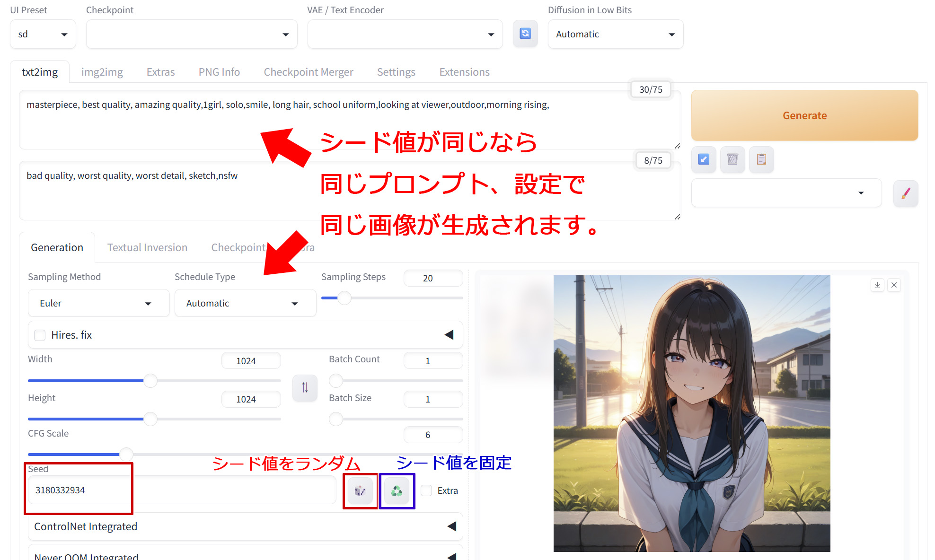Open the Diffusion in Low Bits dropdown
This screenshot has height=560, width=935.
coord(615,34)
